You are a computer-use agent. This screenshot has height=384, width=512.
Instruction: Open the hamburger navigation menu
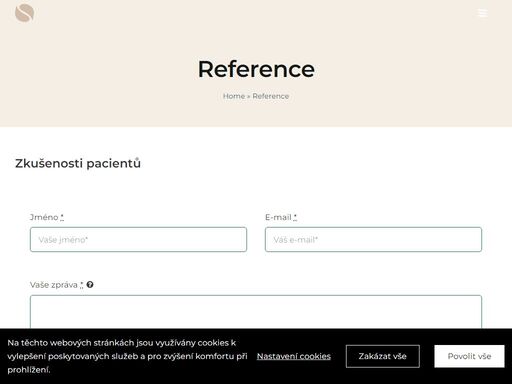(x=482, y=13)
